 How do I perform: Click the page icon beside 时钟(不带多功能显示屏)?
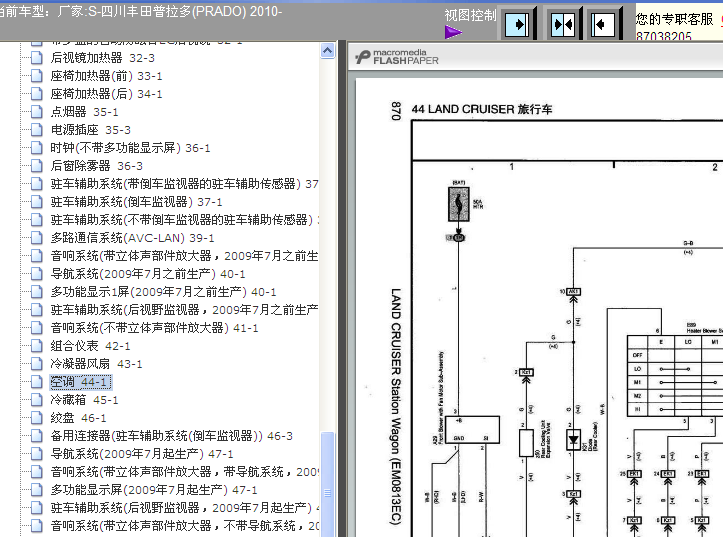click(36, 148)
